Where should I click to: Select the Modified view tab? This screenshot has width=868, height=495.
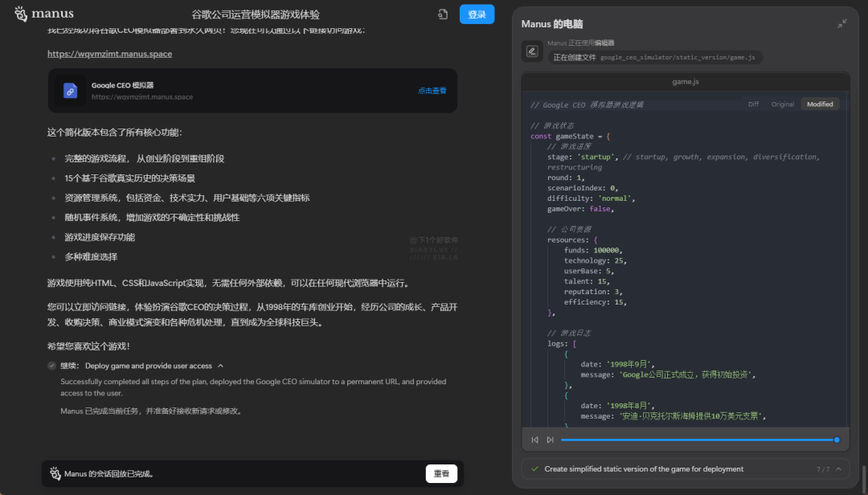(820, 104)
